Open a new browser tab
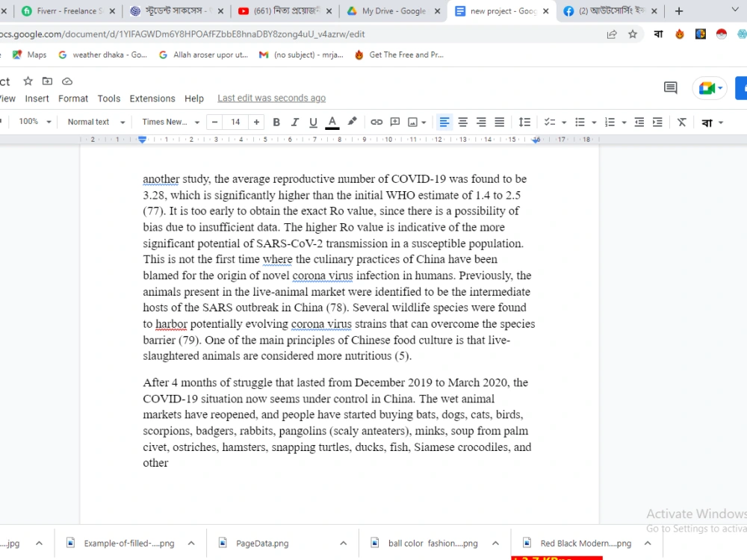Image resolution: width=747 pixels, height=560 pixels. (x=679, y=11)
